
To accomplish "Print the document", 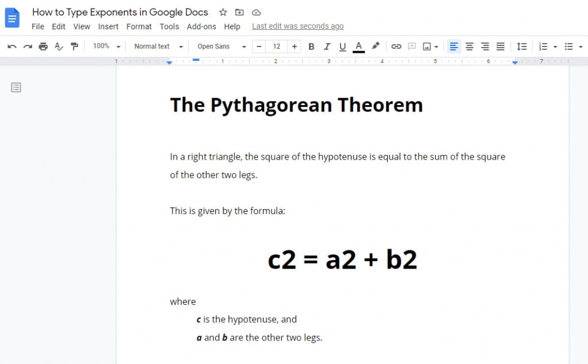I will [43, 47].
